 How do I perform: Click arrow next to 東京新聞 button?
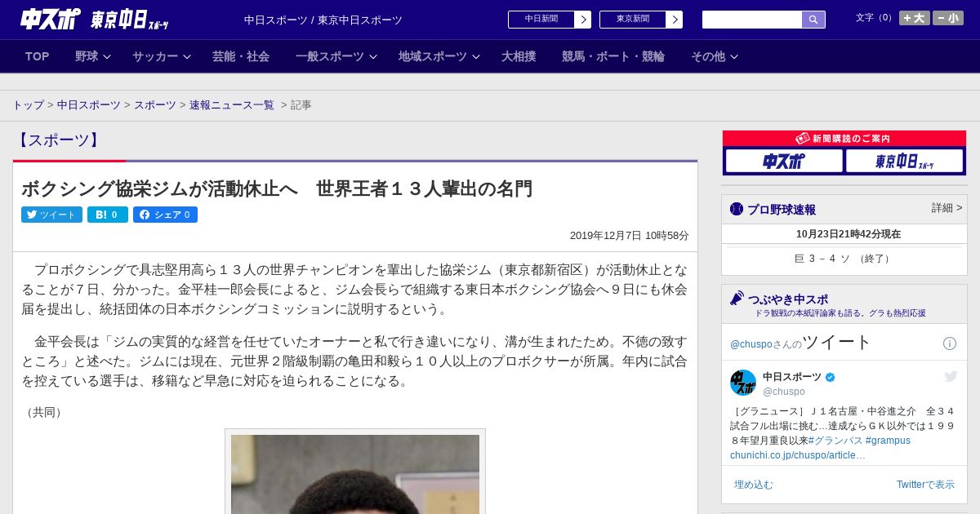(x=675, y=20)
